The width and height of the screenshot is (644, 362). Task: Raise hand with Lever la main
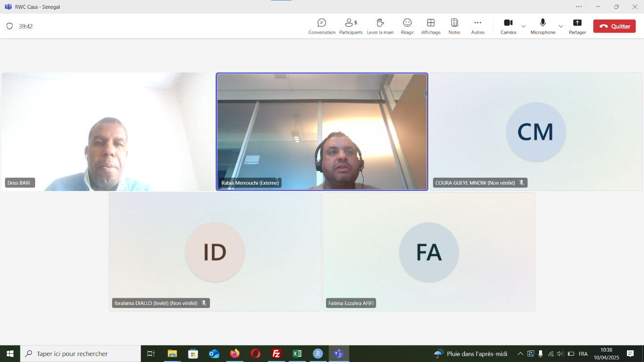point(380,26)
